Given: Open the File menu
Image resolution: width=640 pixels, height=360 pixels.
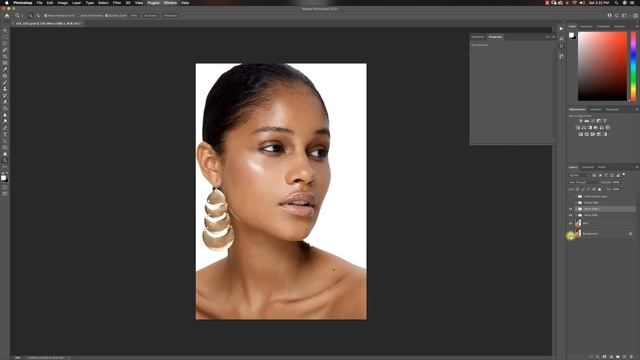Looking at the screenshot, I should pos(39,3).
